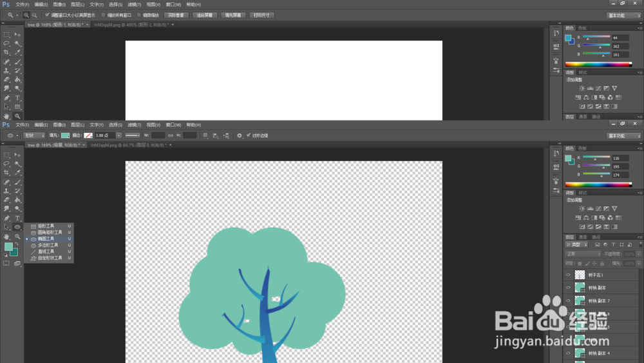The height and width of the screenshot is (363, 644).
Task: Open 滤镜(T) menu in upper window
Action: pyautogui.click(x=135, y=5)
